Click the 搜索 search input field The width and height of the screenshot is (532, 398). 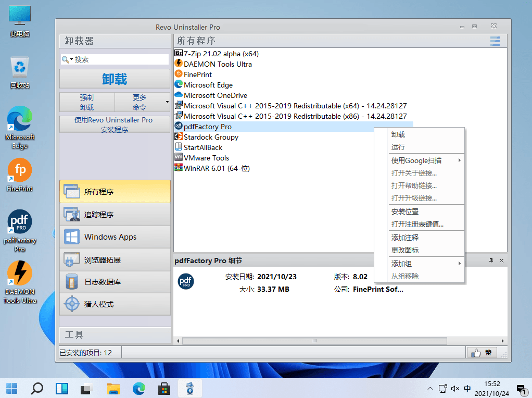115,60
